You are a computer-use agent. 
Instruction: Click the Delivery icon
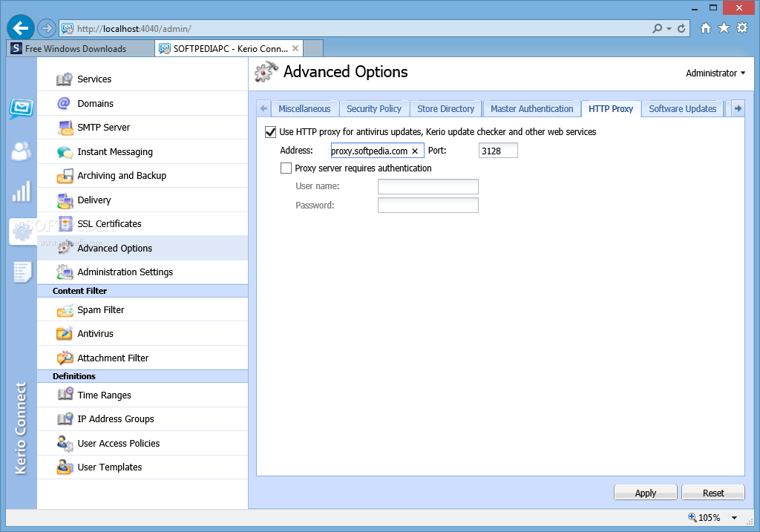[65, 200]
